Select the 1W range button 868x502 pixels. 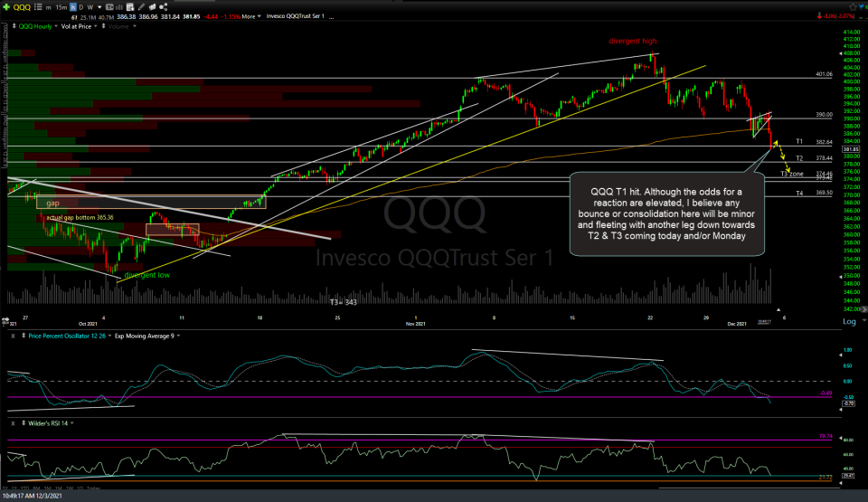coord(70,488)
